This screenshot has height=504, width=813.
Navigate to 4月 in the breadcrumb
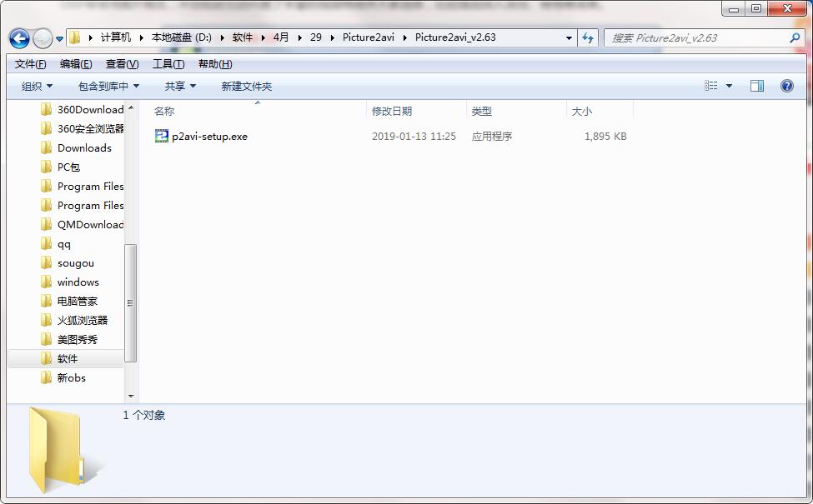281,37
